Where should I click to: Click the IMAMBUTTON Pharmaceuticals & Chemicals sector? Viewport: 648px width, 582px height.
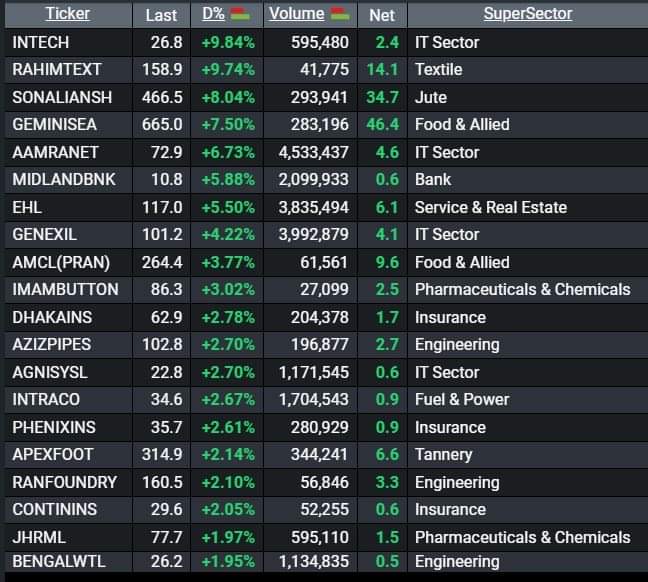522,289
